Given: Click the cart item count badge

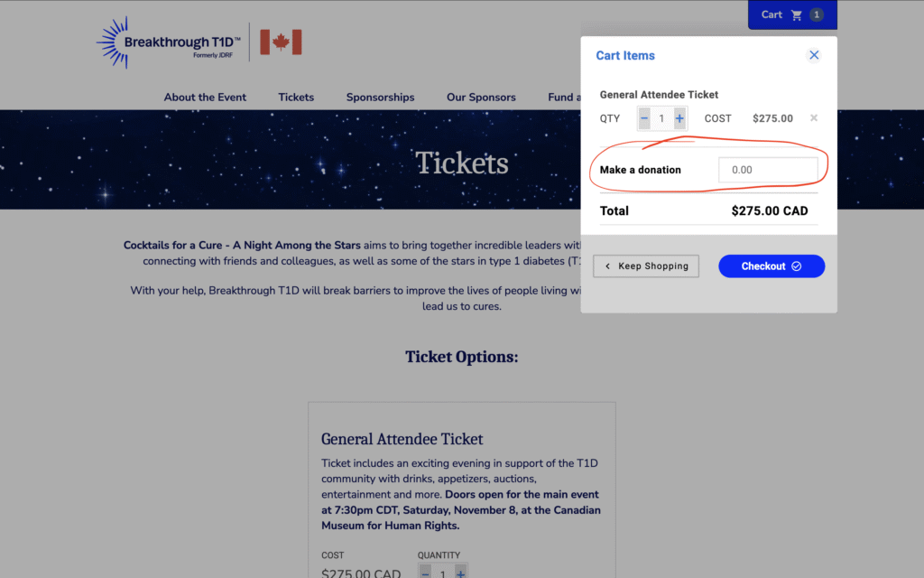Looking at the screenshot, I should click(817, 14).
